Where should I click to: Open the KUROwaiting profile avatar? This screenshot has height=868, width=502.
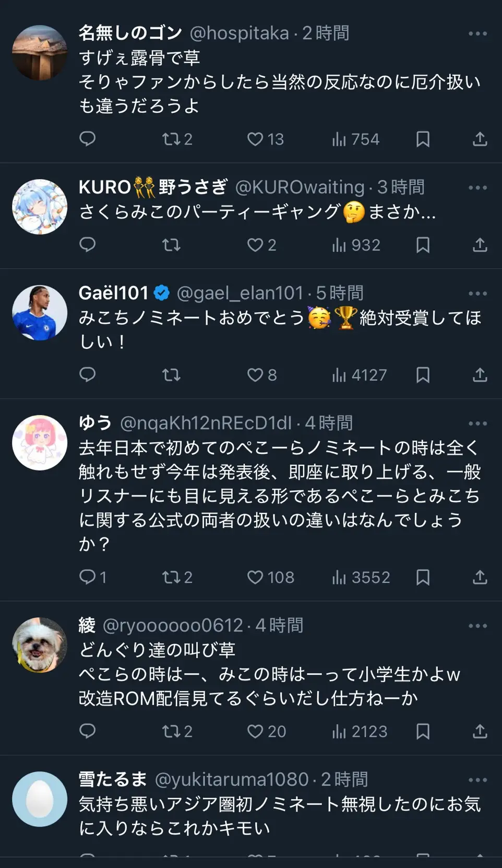pyautogui.click(x=40, y=207)
